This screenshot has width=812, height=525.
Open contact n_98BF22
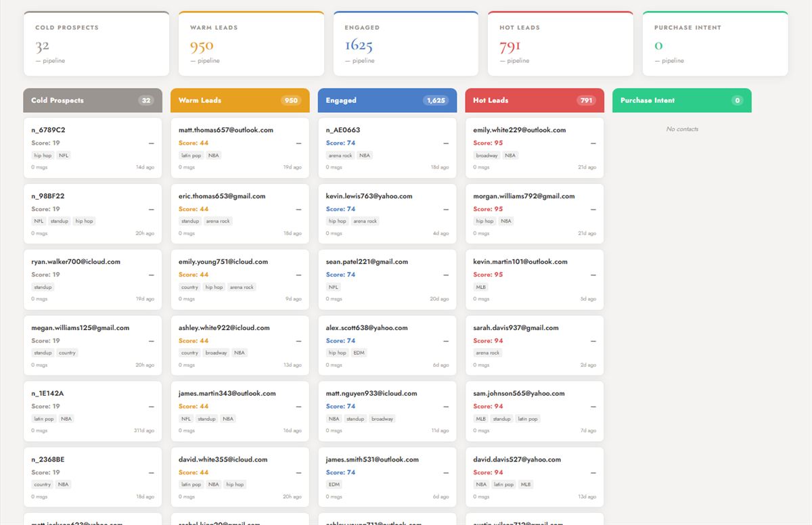[93, 214]
